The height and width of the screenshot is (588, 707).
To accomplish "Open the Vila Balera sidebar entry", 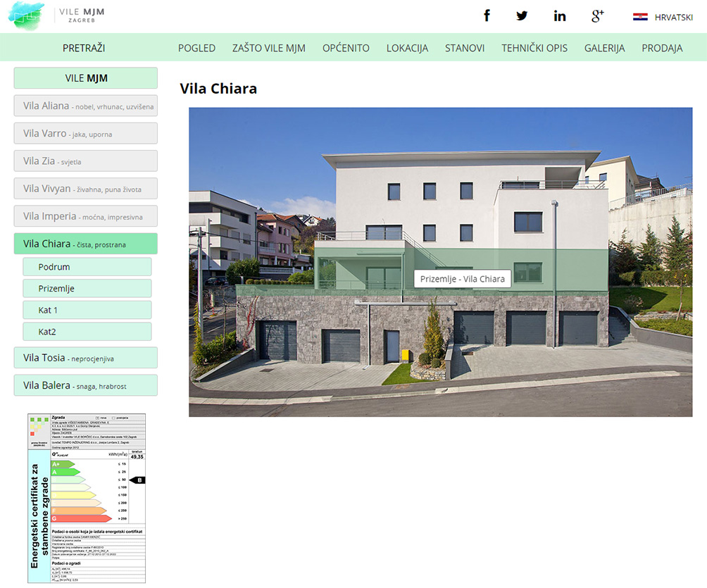I will click(86, 385).
